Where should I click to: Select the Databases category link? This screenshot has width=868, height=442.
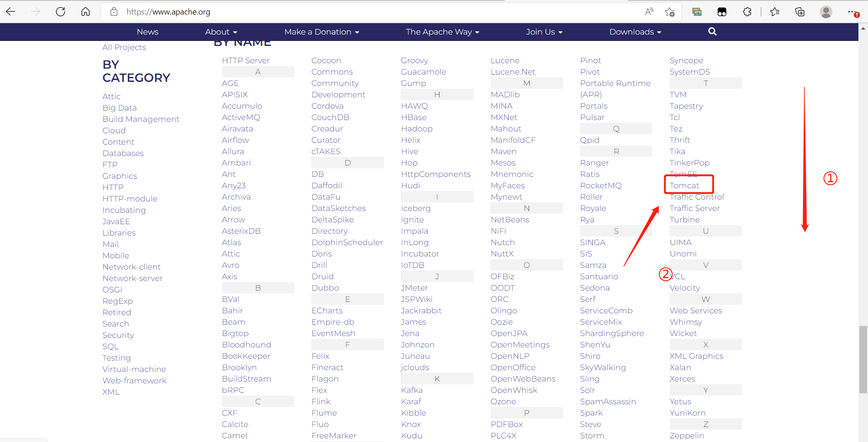[123, 153]
